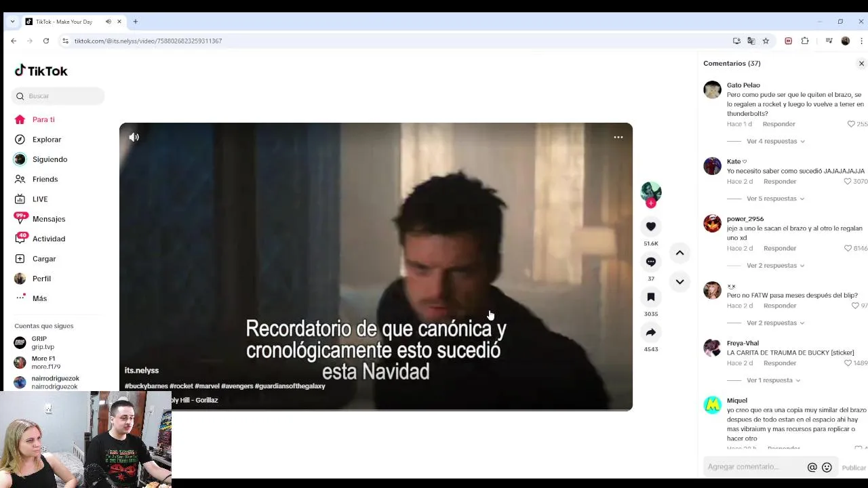The width and height of the screenshot is (868, 488).
Task: Reply to power_2956's comment
Action: coord(780,248)
